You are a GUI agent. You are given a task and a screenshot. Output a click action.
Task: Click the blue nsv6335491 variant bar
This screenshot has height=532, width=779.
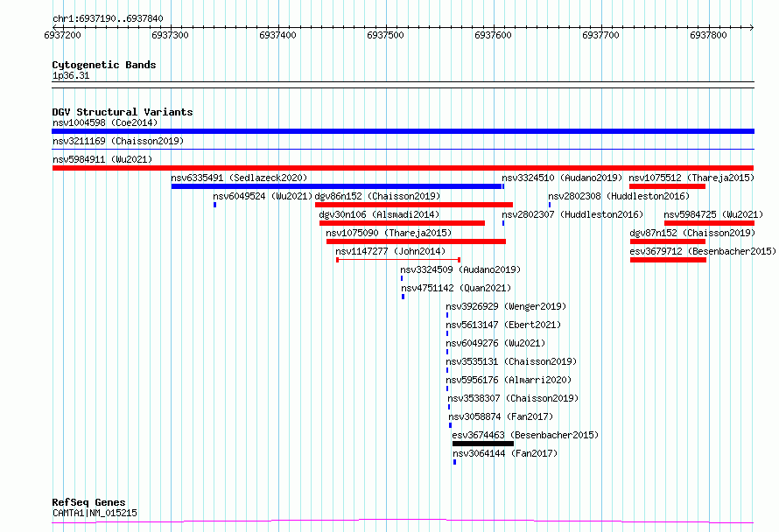[337, 186]
